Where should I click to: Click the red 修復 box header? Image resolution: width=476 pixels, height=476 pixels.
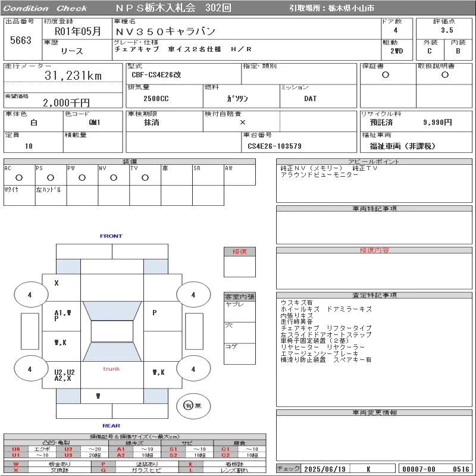tap(240, 251)
